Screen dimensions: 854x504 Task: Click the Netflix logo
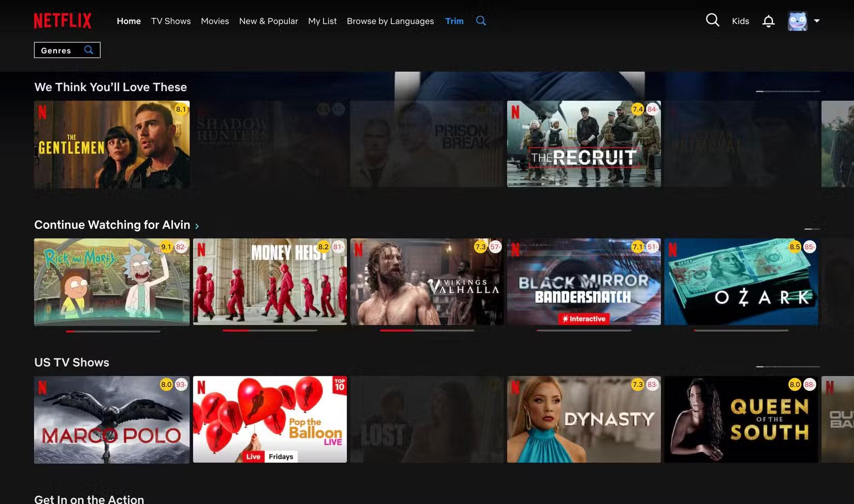pos(63,20)
